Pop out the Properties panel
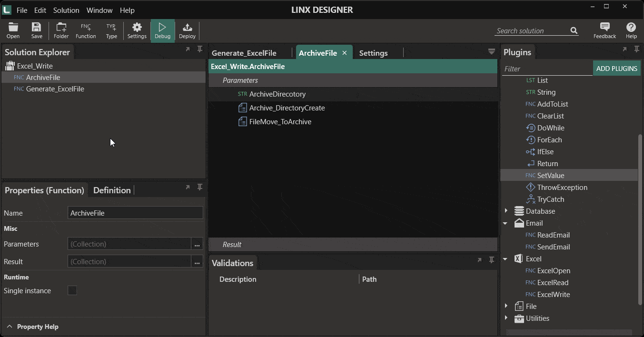Screen dimensions: 644x337 (188, 187)
